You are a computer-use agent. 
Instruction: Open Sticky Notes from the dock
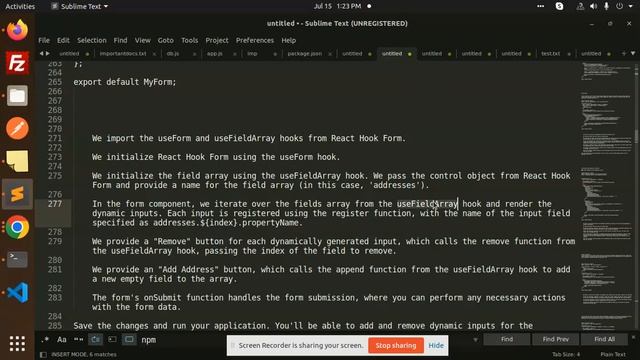[17, 161]
